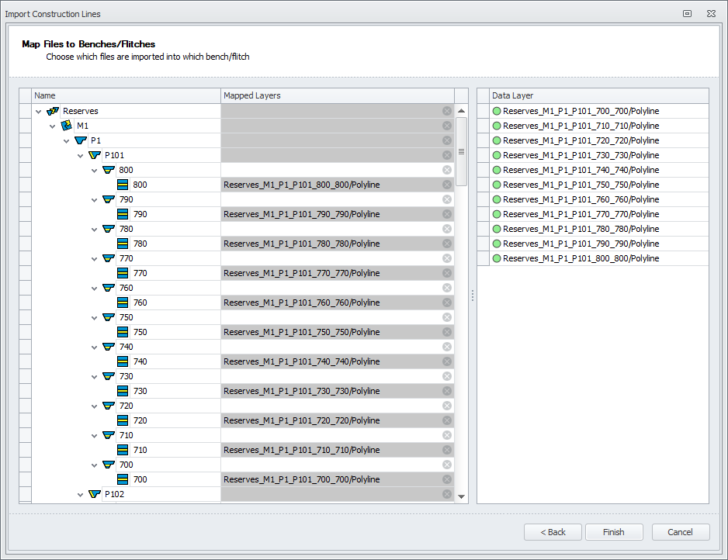Viewport: 728px width, 560px height.
Task: Click green status dot for Reserves_M1_P1_P101_760_760/Polyline
Action: point(497,199)
